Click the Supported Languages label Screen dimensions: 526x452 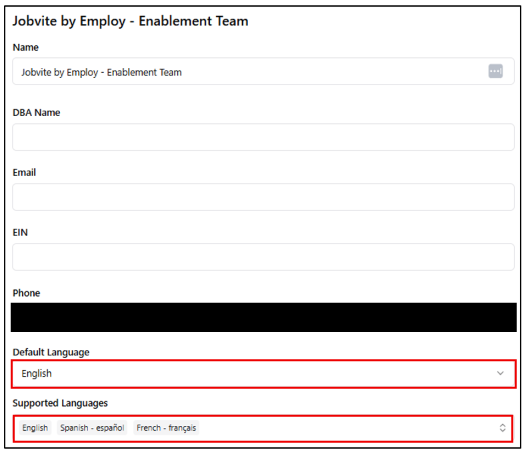point(60,403)
